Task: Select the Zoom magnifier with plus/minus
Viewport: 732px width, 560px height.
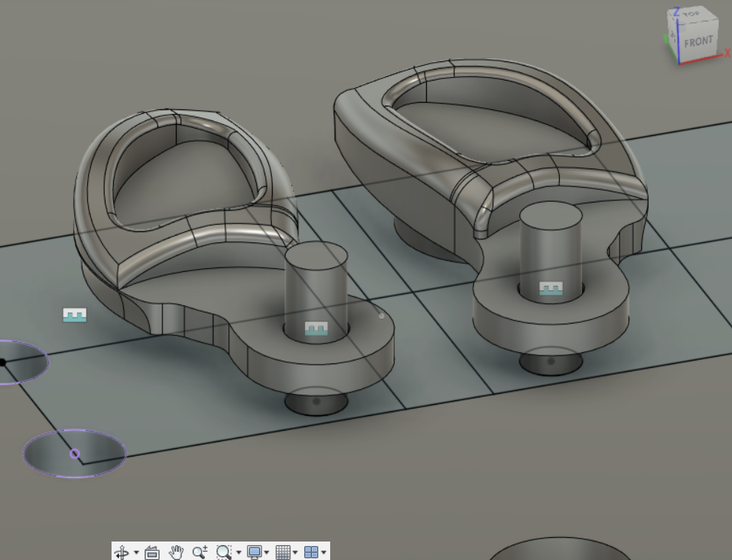Action: coord(200,552)
